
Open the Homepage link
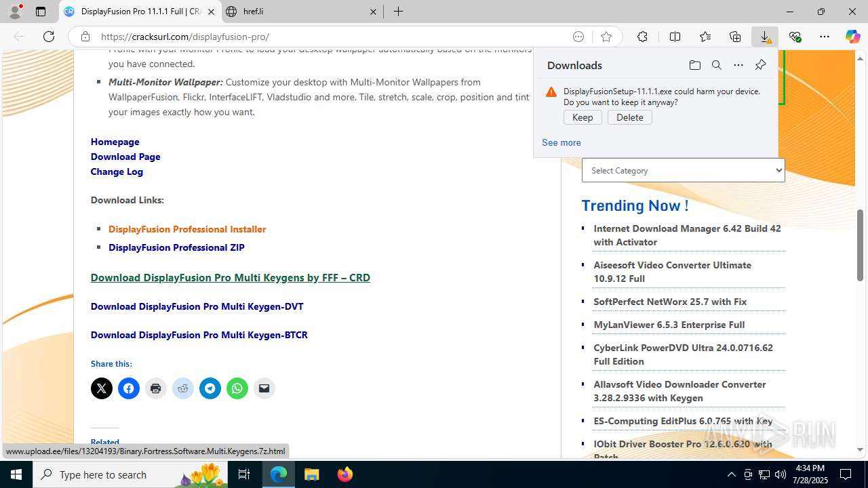pyautogui.click(x=115, y=142)
